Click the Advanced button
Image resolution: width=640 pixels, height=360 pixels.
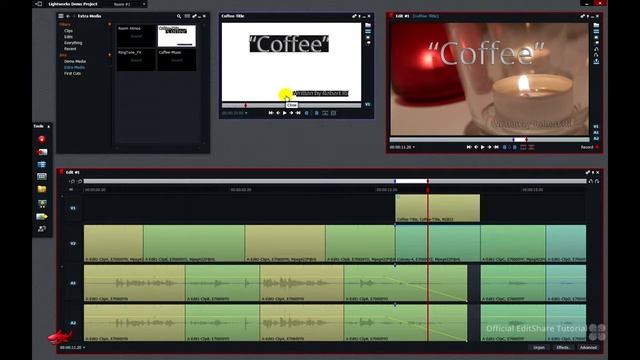588,348
